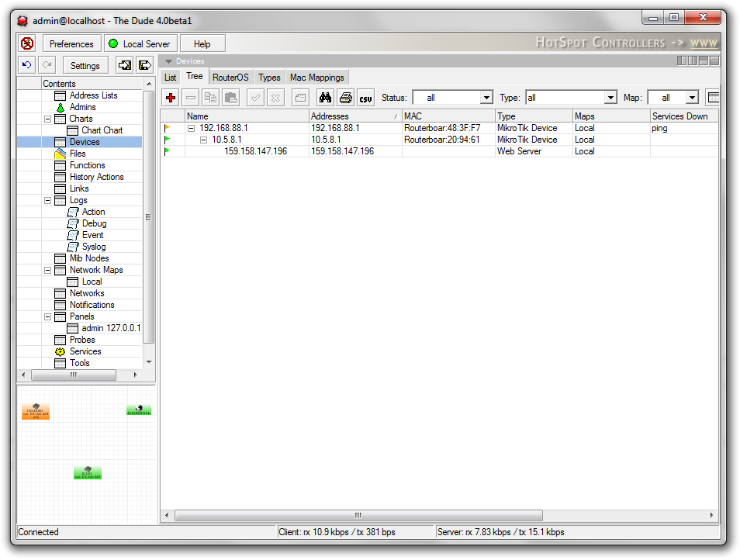Open Notifications in Contents tree
The height and width of the screenshot is (560, 740).
coord(92,305)
